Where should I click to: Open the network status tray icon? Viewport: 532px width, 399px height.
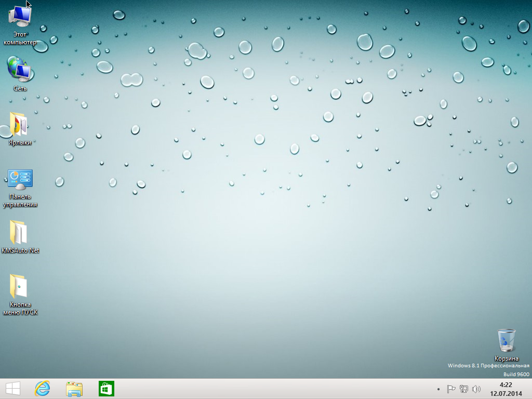click(464, 389)
